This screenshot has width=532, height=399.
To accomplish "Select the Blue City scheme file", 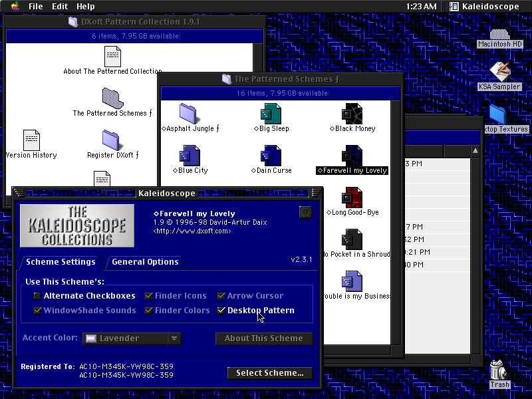I will point(190,156).
